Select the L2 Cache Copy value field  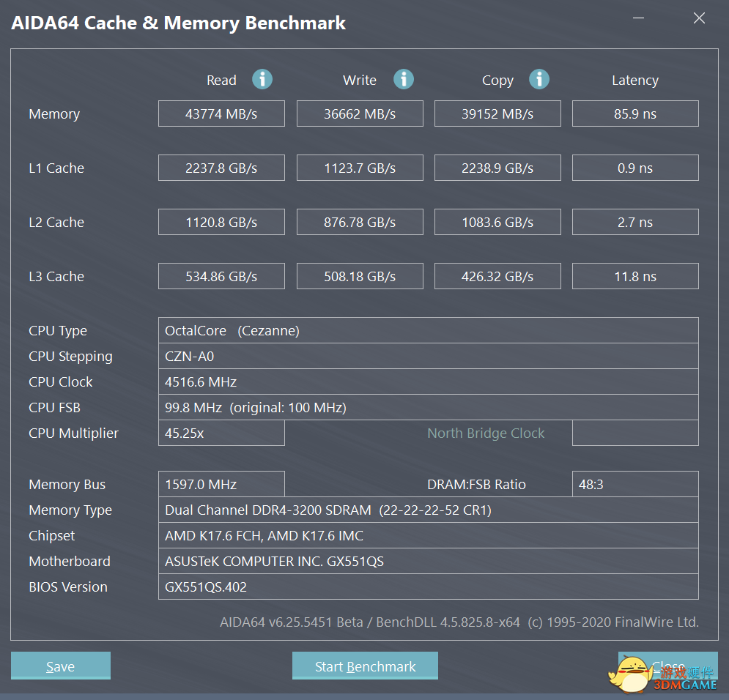[497, 223]
